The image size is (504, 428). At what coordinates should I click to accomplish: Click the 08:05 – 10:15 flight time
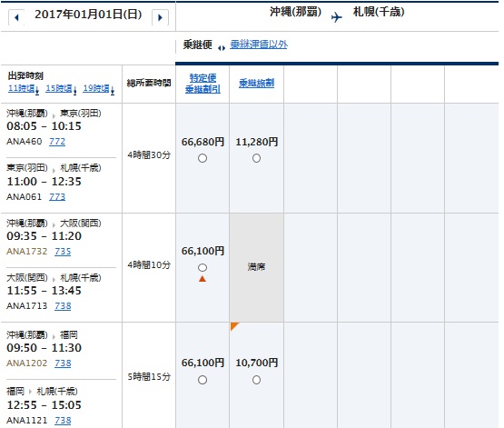pos(44,126)
